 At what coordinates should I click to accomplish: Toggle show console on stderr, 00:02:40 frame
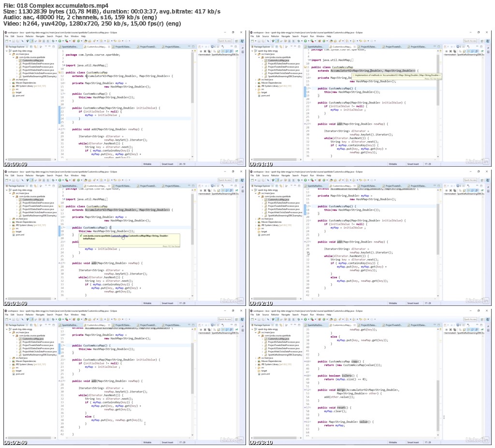pos(231,330)
